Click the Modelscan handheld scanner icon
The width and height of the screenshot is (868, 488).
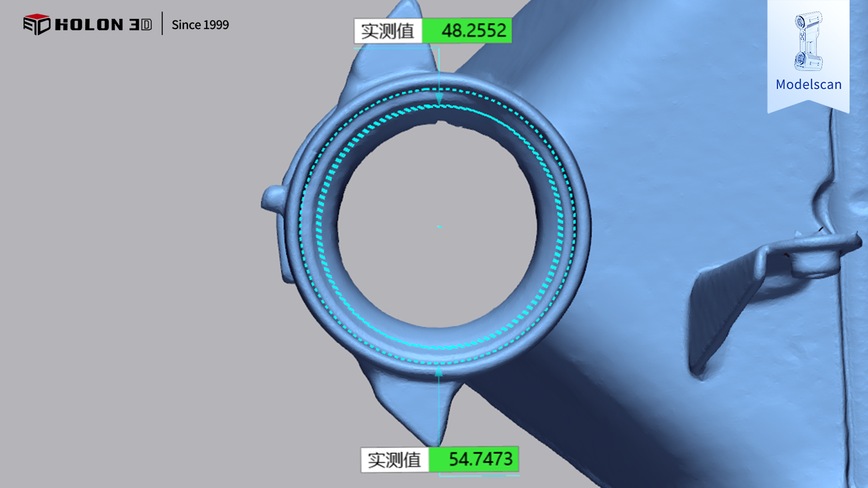[809, 40]
